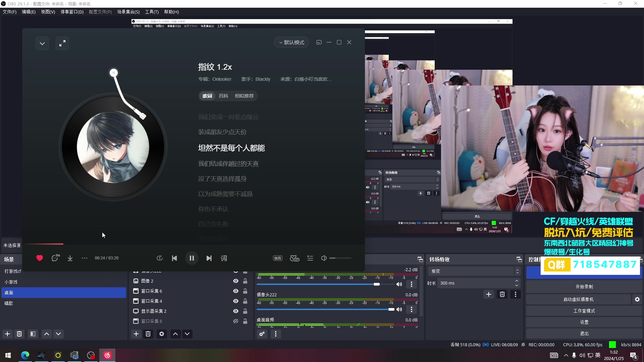The width and height of the screenshot is (644, 362).
Task: Increase transition 时长 stepper up
Action: pos(517,281)
